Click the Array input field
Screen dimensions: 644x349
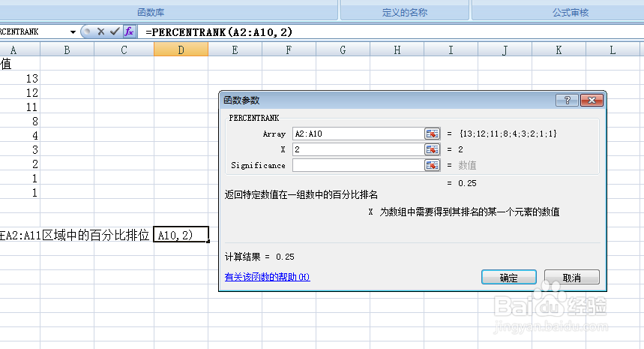[x=358, y=134]
